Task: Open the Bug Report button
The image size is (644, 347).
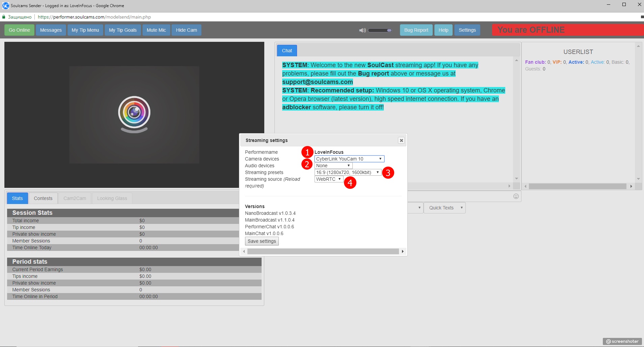Action: pos(416,30)
